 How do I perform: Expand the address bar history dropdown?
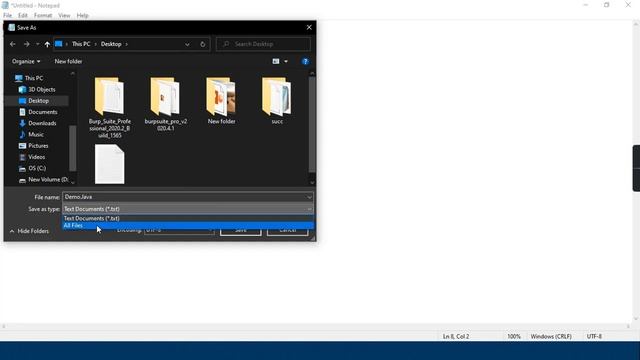[x=187, y=44]
